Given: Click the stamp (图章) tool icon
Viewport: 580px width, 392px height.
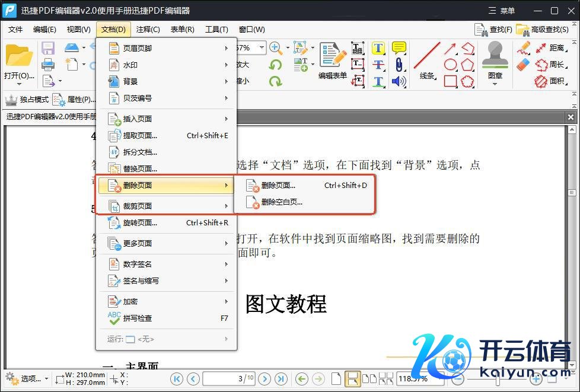Looking at the screenshot, I should click(x=495, y=57).
